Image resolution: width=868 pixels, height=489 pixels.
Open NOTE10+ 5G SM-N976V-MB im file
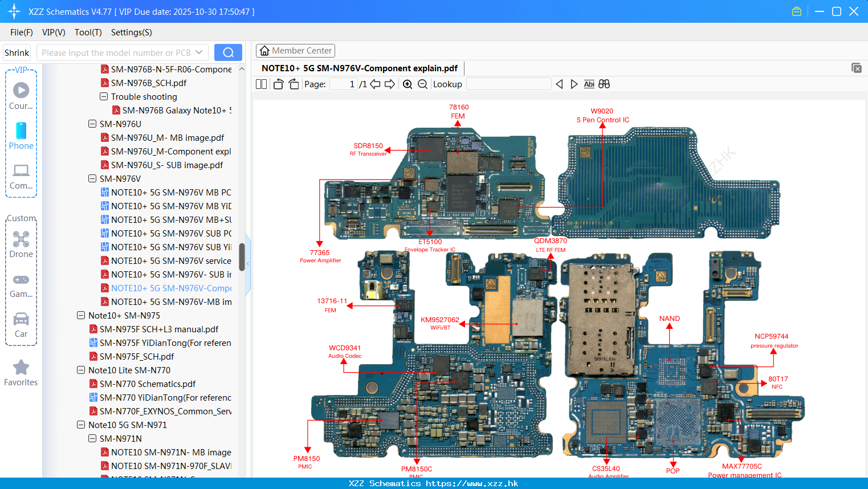166,301
